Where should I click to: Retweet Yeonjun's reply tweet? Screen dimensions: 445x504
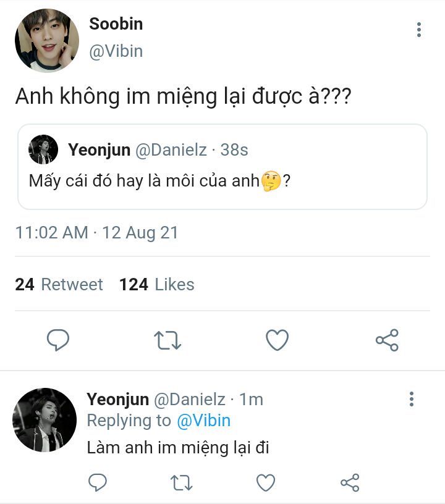point(182,482)
